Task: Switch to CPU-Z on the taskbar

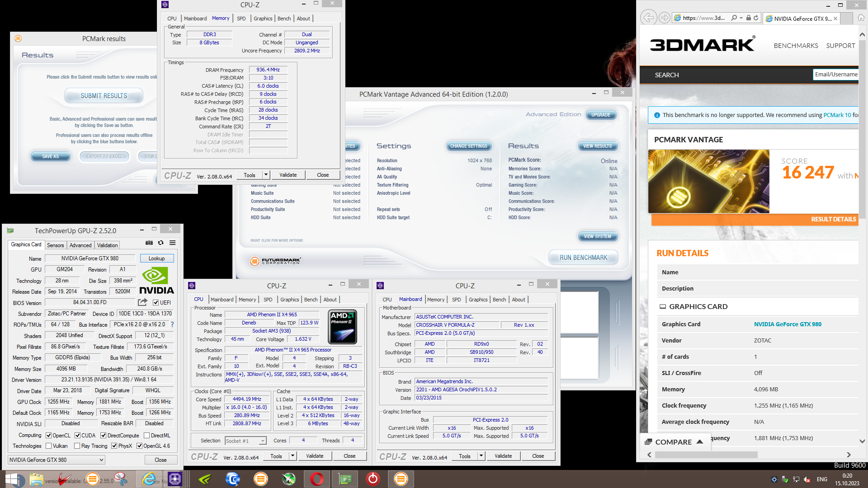Action: (x=175, y=479)
